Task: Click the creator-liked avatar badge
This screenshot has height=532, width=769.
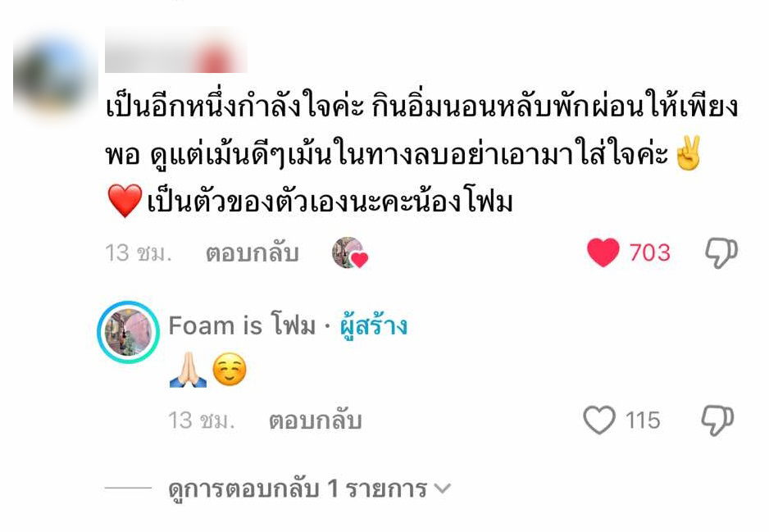Action: pos(350,253)
